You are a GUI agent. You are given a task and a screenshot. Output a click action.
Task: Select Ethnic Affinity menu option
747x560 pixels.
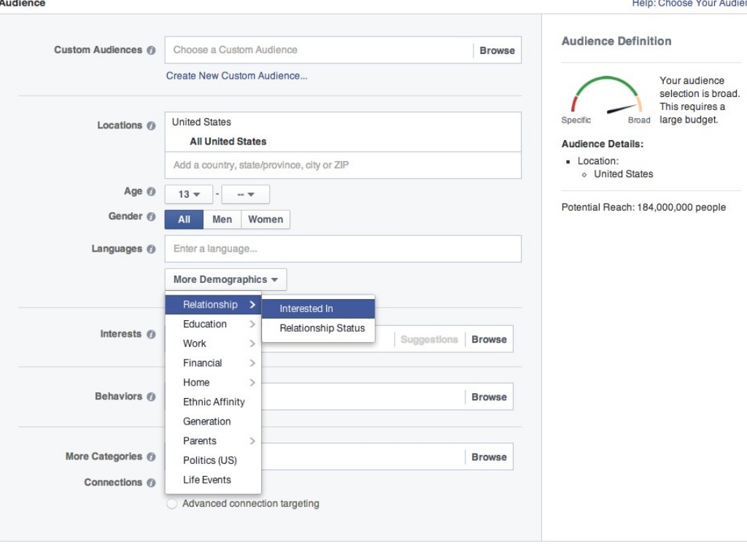[x=214, y=402]
